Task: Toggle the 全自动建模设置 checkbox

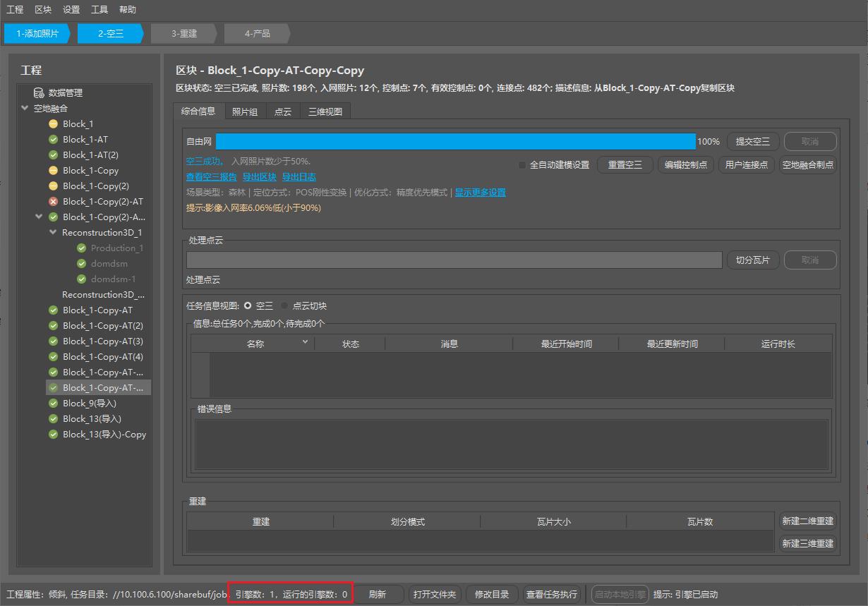Action: [522, 165]
